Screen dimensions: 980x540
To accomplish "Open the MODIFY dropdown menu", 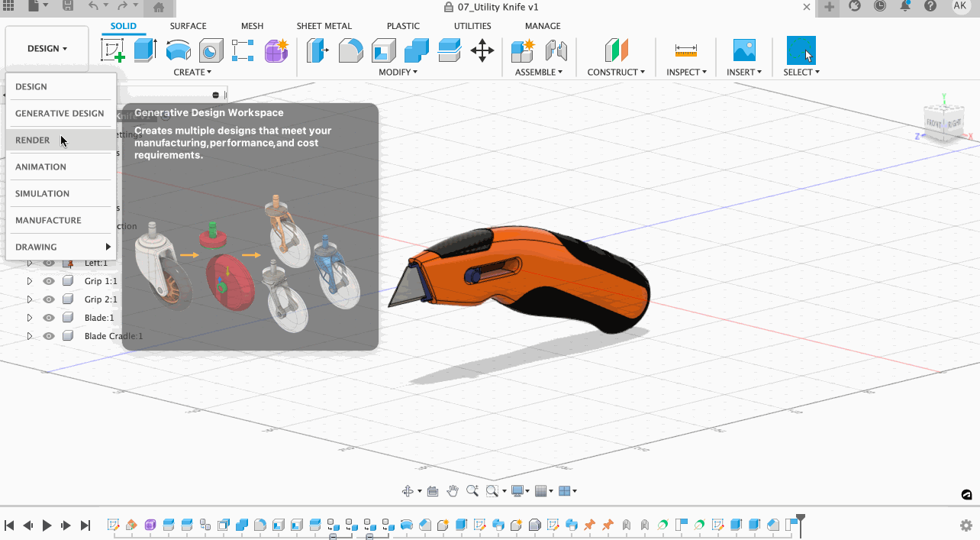I will click(398, 72).
